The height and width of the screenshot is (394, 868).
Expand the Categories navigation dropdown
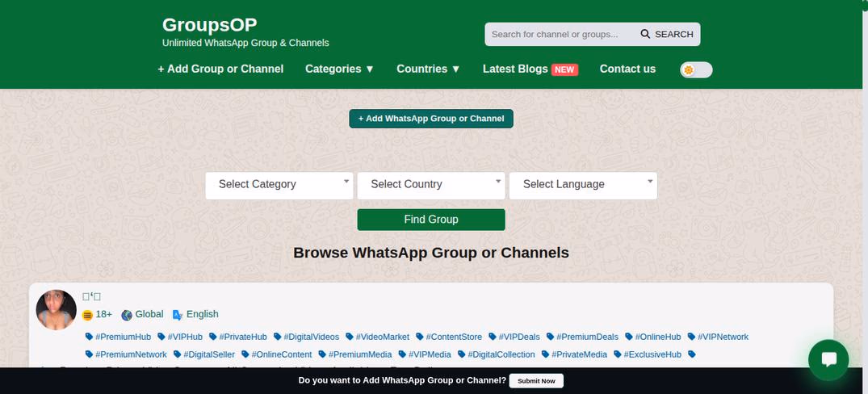340,69
